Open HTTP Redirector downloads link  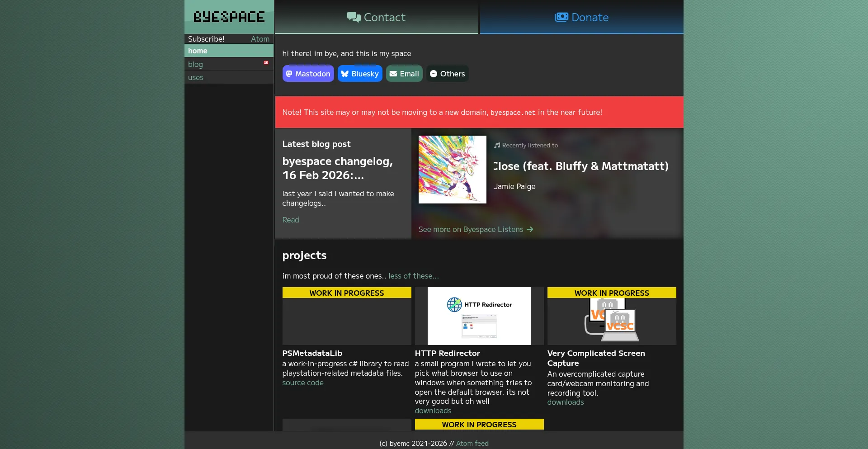(x=433, y=411)
